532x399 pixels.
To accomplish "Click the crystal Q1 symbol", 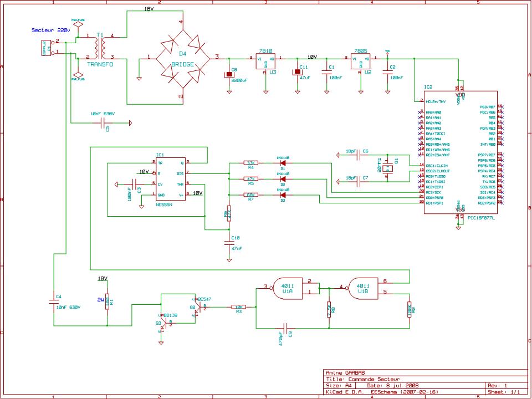I will pyautogui.click(x=387, y=168).
